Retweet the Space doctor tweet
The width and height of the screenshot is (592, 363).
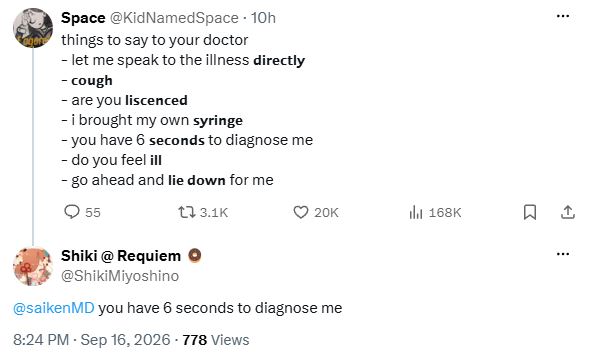pyautogui.click(x=187, y=212)
